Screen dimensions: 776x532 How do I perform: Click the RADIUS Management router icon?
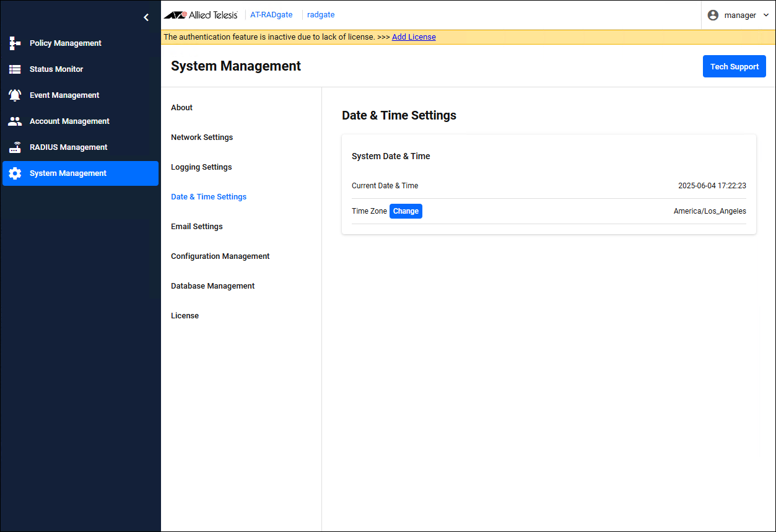click(x=15, y=147)
